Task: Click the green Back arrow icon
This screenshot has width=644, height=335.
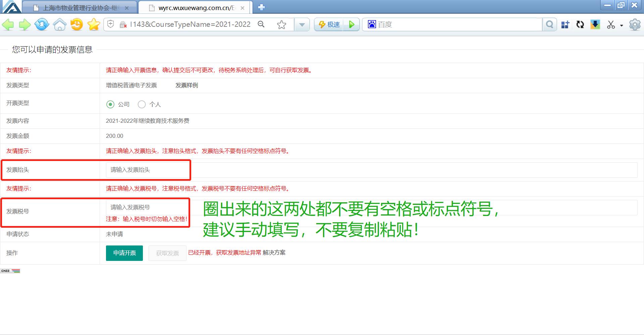Action: point(8,25)
